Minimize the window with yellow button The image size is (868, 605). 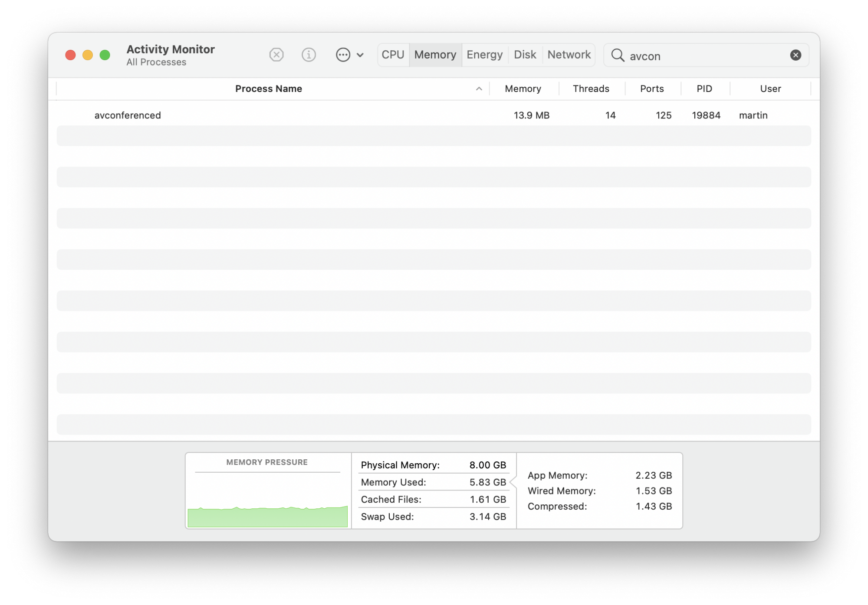[88, 55]
